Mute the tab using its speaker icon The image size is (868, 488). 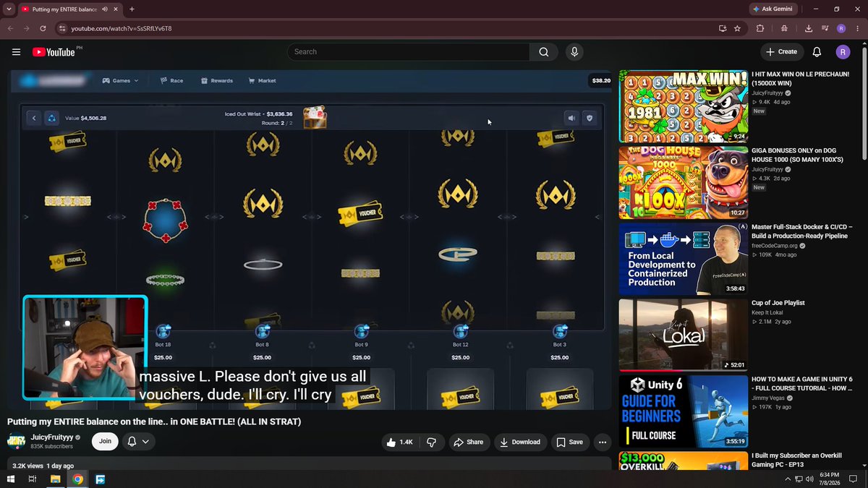tap(105, 9)
